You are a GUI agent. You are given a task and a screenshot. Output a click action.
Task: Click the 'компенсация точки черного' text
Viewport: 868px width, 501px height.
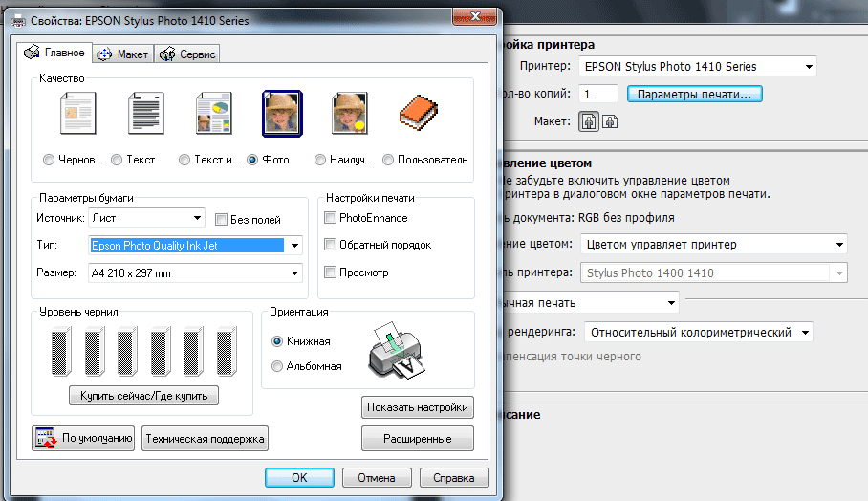pos(572,357)
